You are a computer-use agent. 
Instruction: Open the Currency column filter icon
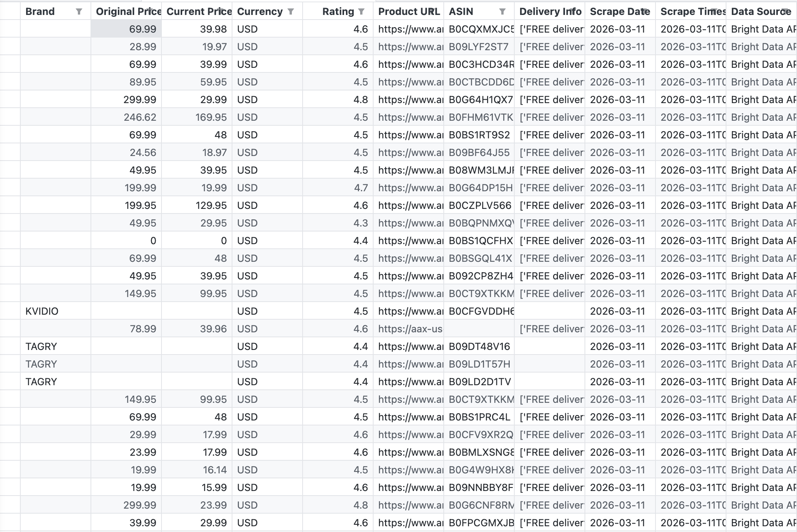coord(291,11)
